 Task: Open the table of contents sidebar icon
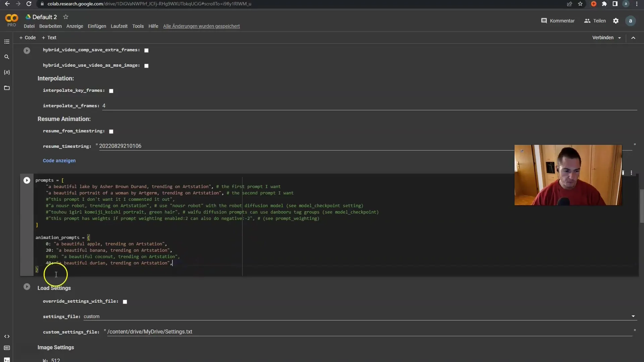click(x=7, y=42)
